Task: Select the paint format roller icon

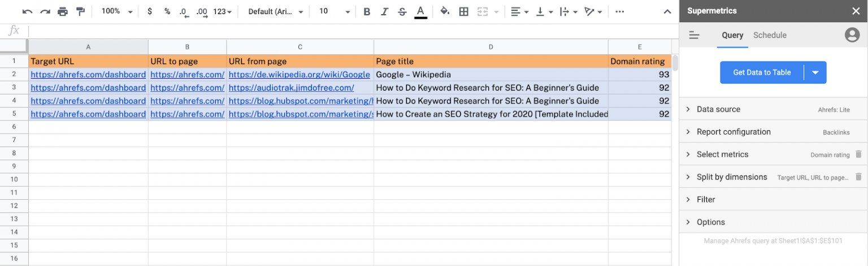Action: [80, 11]
